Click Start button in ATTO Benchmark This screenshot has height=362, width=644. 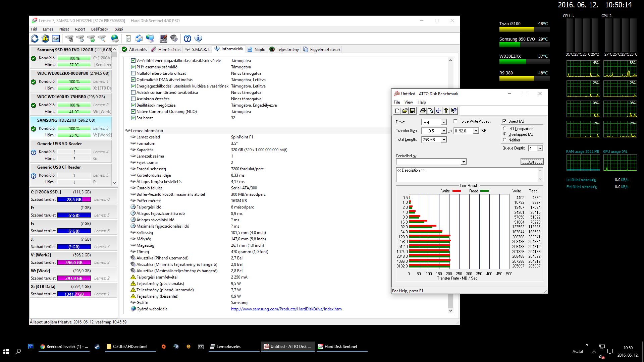coord(532,162)
